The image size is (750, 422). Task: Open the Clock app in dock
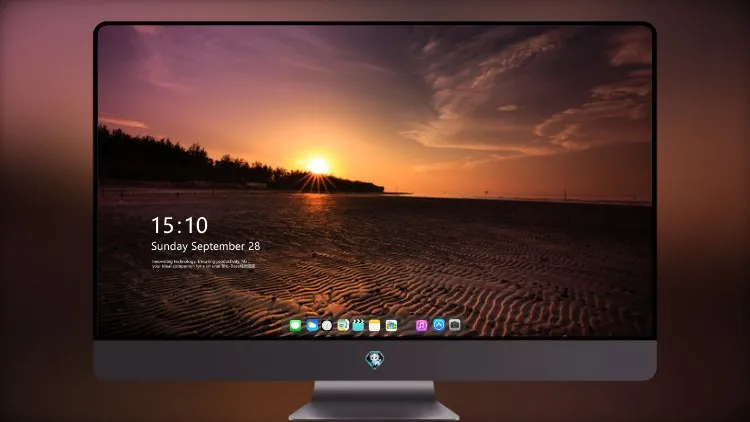coord(327,325)
